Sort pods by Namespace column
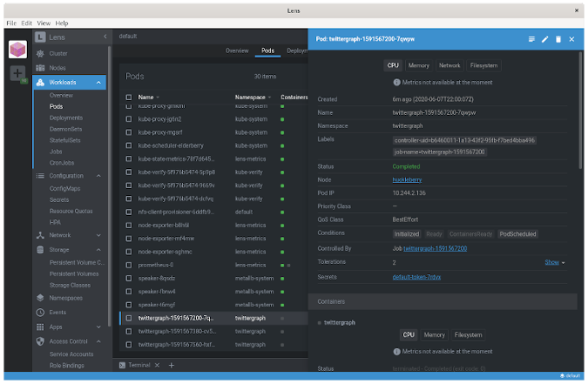This screenshot has width=588, height=384. point(251,97)
